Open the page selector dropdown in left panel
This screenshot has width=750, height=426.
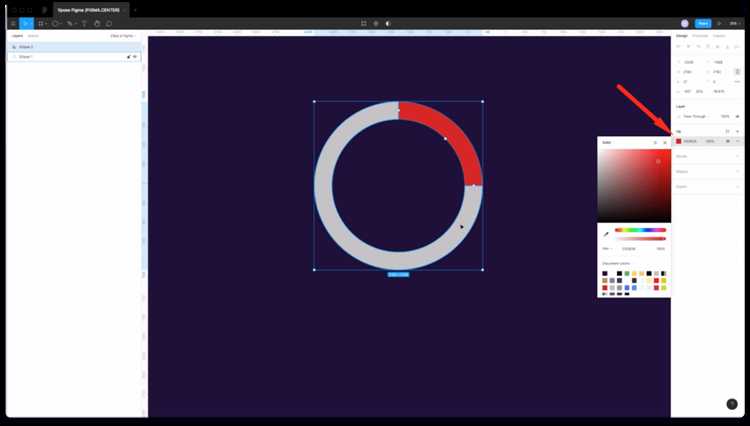point(123,36)
